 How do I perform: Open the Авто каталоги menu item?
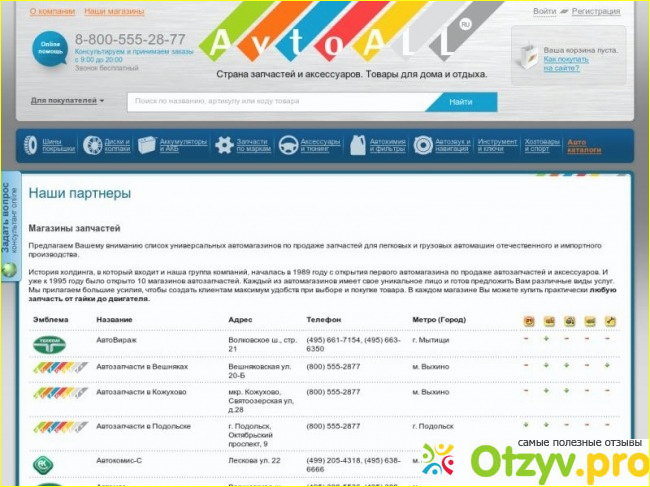point(583,146)
